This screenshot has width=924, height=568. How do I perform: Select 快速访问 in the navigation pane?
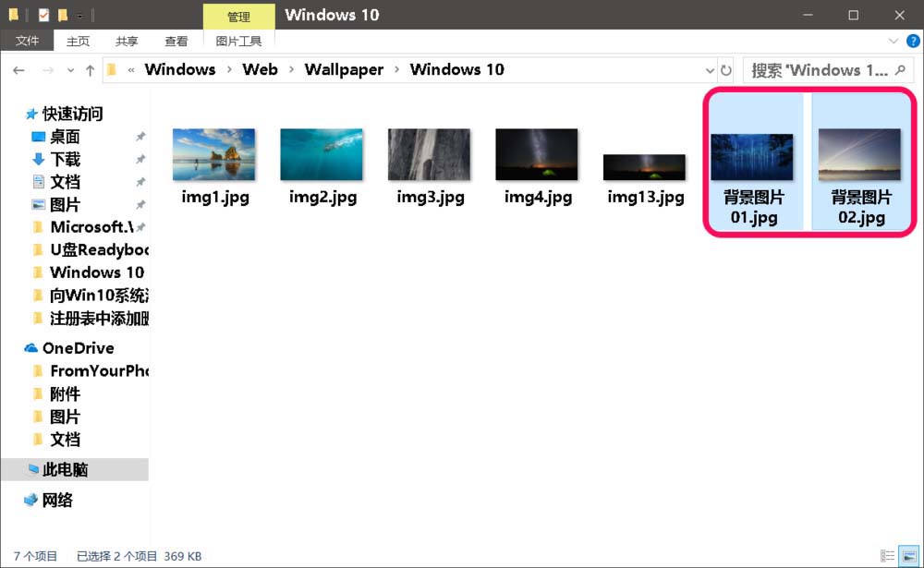click(72, 113)
